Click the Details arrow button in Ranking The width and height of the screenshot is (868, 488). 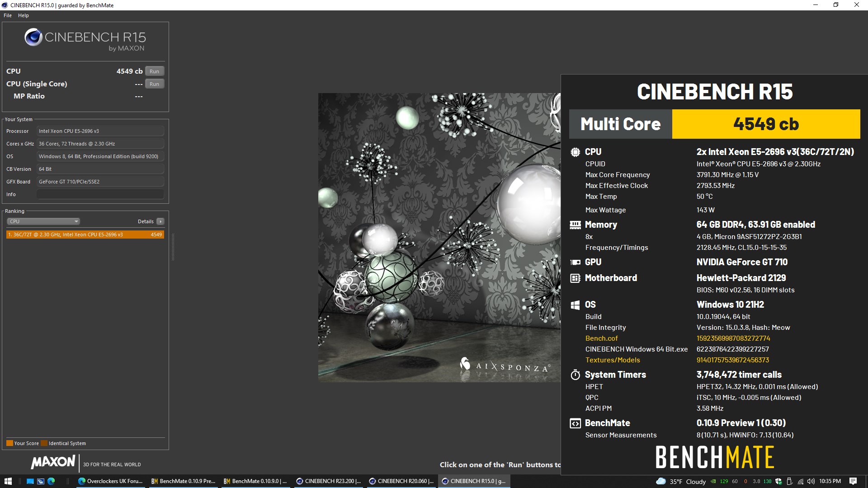pyautogui.click(x=160, y=221)
